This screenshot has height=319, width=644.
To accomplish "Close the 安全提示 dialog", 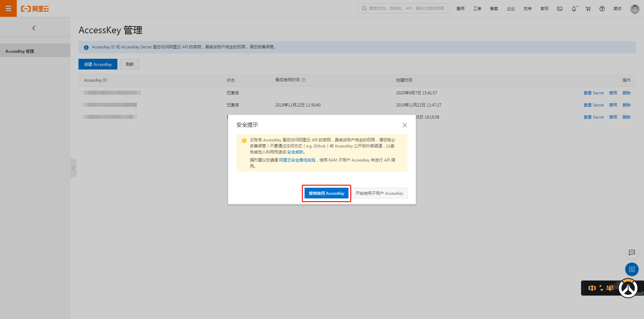I will tap(405, 125).
